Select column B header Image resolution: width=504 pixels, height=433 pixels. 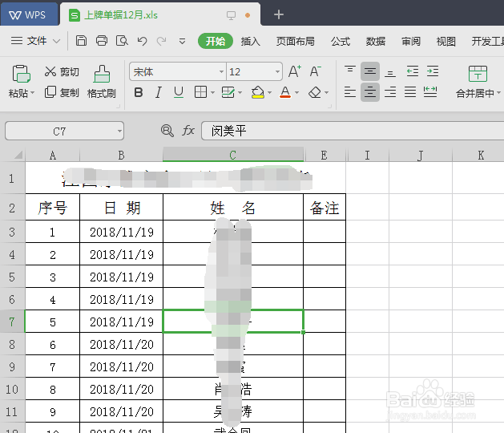(x=121, y=155)
